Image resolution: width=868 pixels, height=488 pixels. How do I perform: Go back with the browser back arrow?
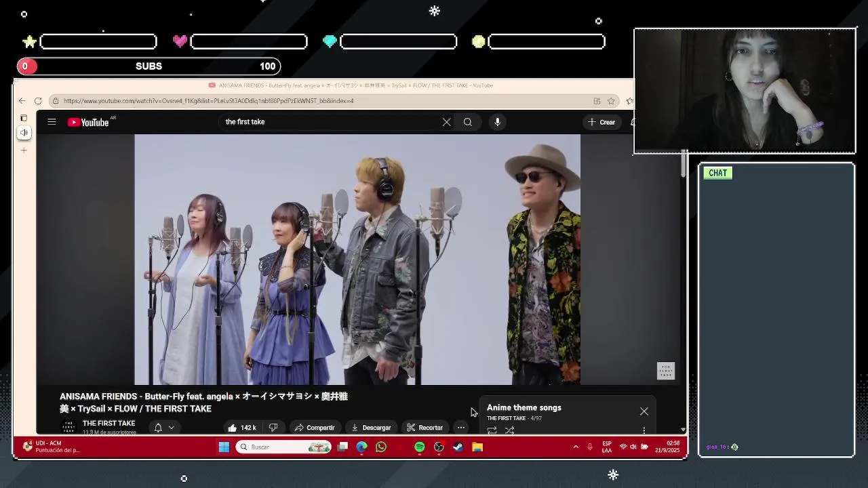(x=22, y=101)
